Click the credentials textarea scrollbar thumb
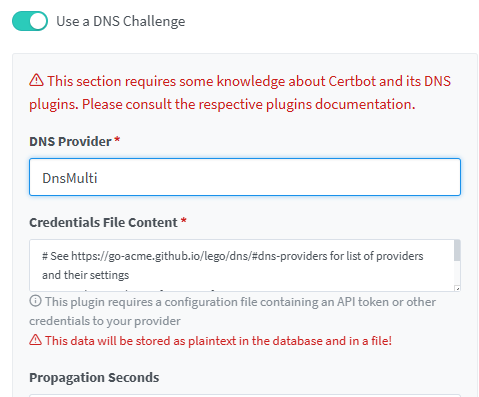Image resolution: width=479 pixels, height=397 pixels. pos(457,251)
